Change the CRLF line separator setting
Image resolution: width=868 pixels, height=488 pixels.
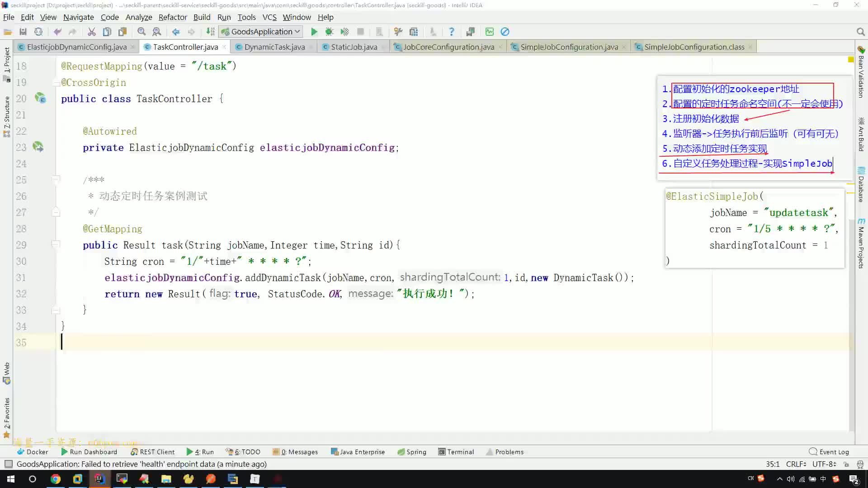796,464
